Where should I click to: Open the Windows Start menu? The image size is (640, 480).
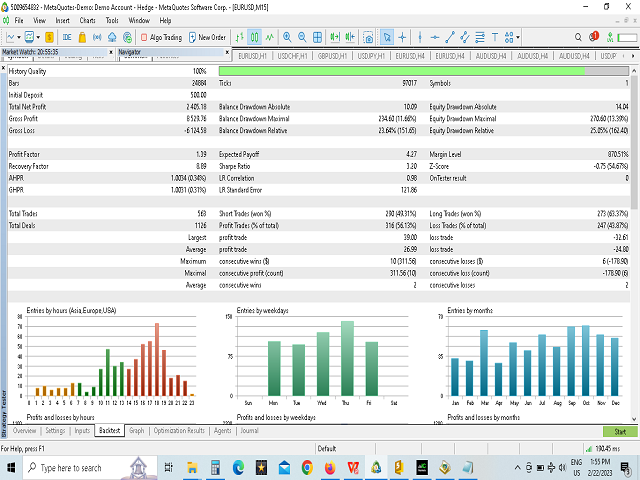pyautogui.click(x=11, y=468)
